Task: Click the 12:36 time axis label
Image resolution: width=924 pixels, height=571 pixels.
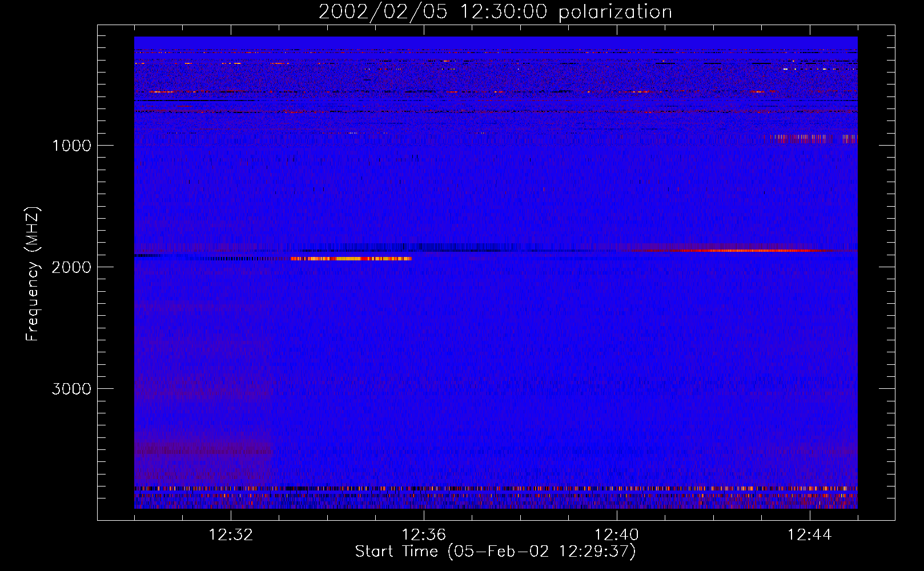Action: (424, 535)
